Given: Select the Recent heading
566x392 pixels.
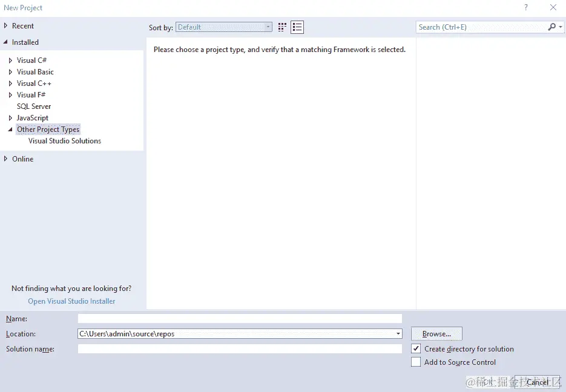Looking at the screenshot, I should [23, 26].
